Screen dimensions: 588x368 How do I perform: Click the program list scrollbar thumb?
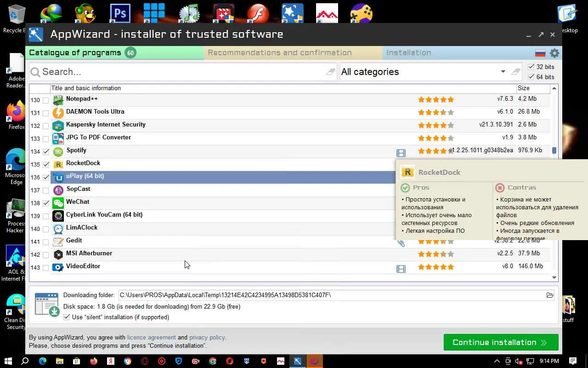[x=554, y=150]
